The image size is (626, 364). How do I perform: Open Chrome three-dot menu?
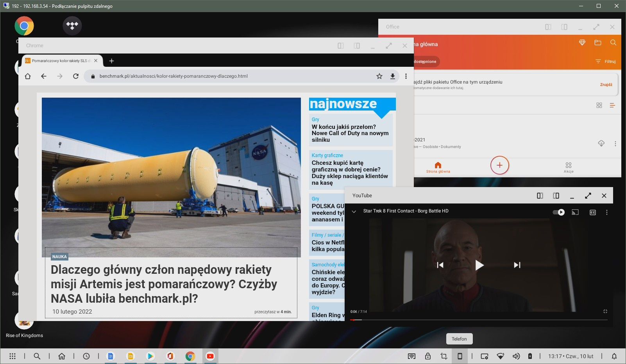[x=406, y=76]
